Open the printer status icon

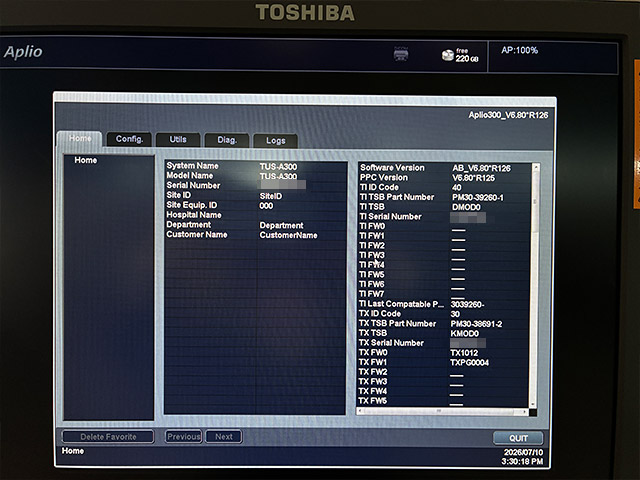pyautogui.click(x=401, y=53)
